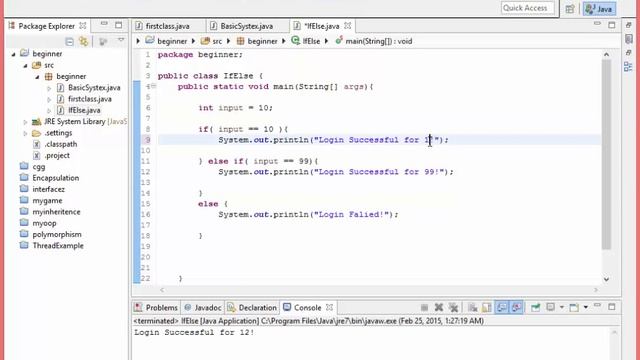Click the restore icon atop right trim

tap(628, 25)
